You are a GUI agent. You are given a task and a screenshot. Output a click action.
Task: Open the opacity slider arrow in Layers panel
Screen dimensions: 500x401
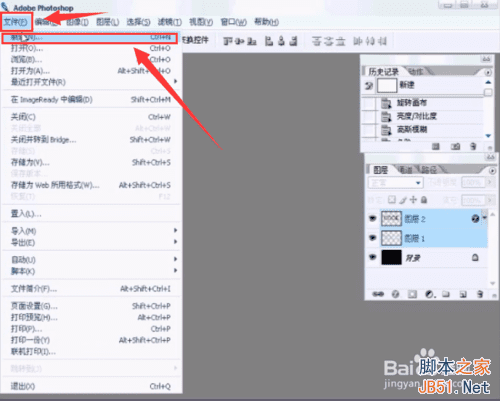(490, 182)
